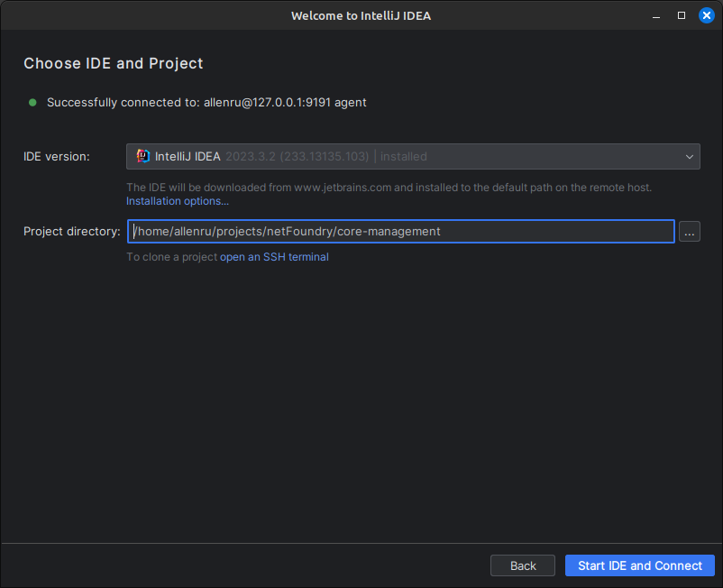This screenshot has width=723, height=588.
Task: Click the IntelliJ IDEA logo in version selector
Action: (x=143, y=156)
